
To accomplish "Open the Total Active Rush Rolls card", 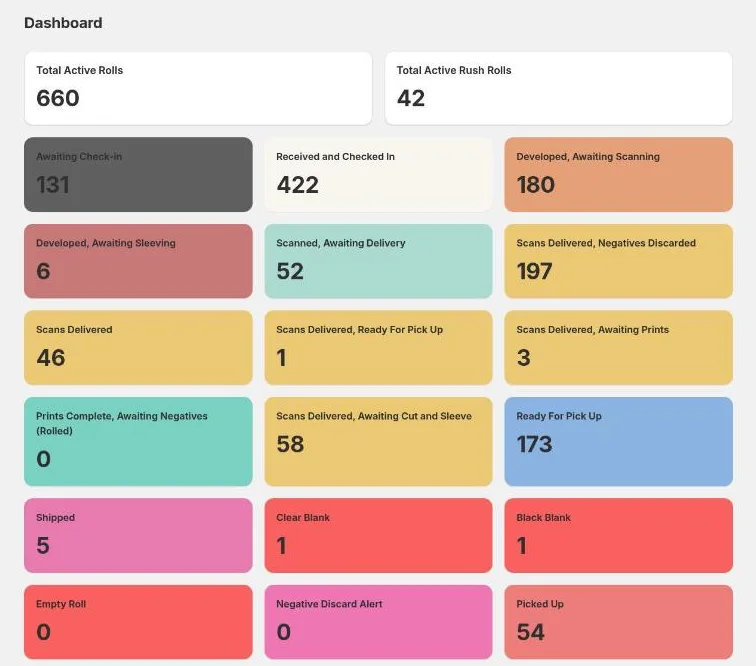I will coord(558,88).
